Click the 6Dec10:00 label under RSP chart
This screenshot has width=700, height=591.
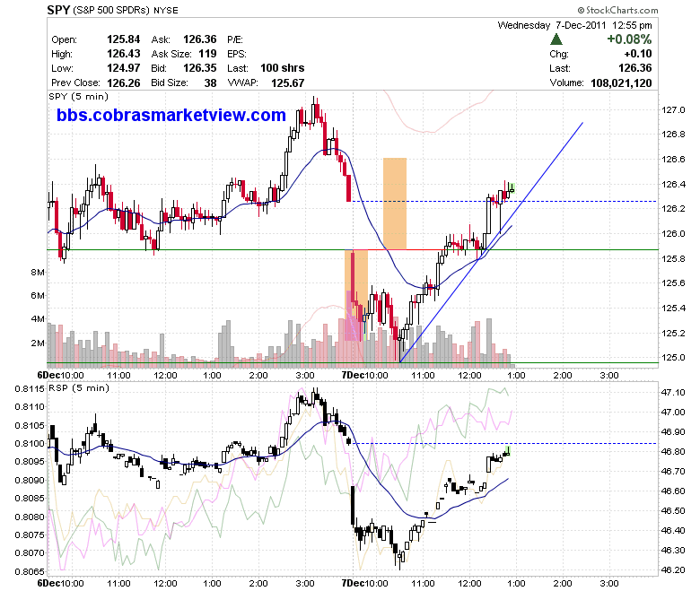[x=60, y=583]
